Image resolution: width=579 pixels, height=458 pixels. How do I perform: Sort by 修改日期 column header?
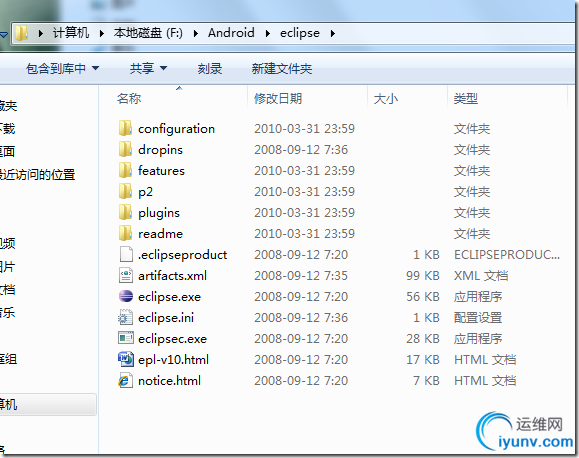tap(278, 99)
